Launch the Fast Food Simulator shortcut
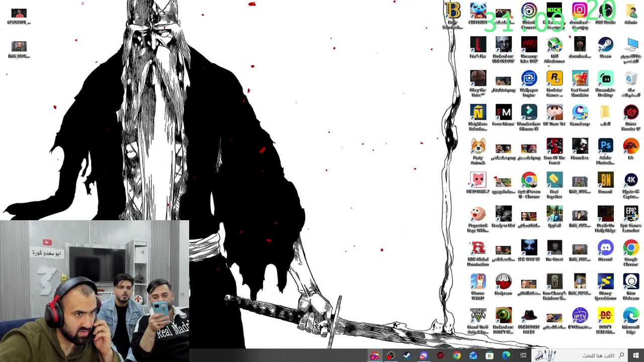Screen dimensions: 644x362 coord(580,83)
